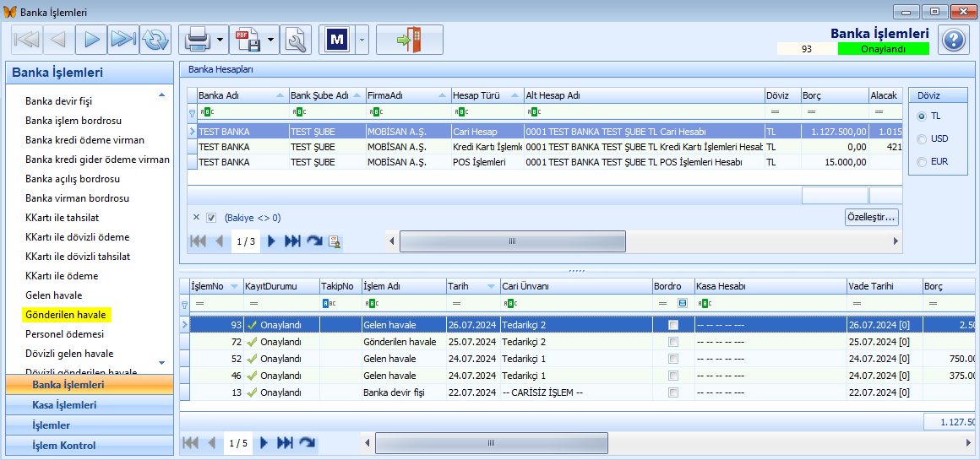The image size is (980, 460).
Task: Open the dropdown arrow beside the printer
Action: pyautogui.click(x=220, y=41)
